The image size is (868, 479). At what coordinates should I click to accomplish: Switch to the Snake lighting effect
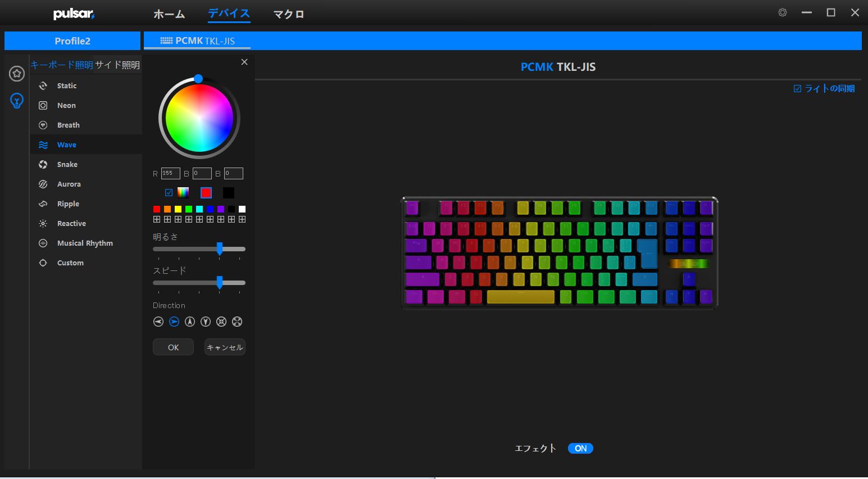pyautogui.click(x=86, y=164)
